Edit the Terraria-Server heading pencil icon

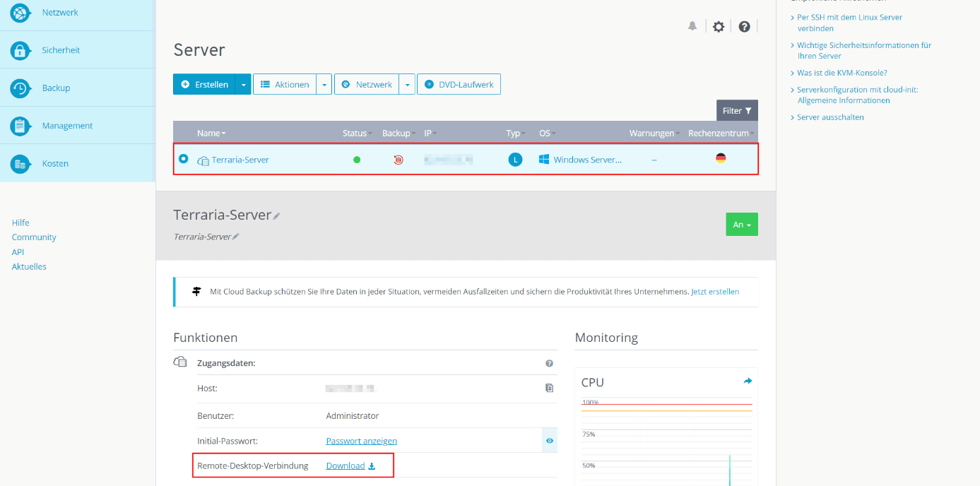click(x=276, y=216)
